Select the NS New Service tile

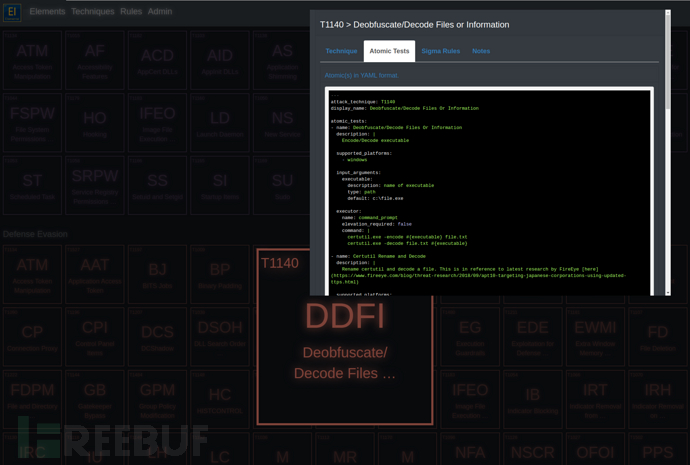282,123
